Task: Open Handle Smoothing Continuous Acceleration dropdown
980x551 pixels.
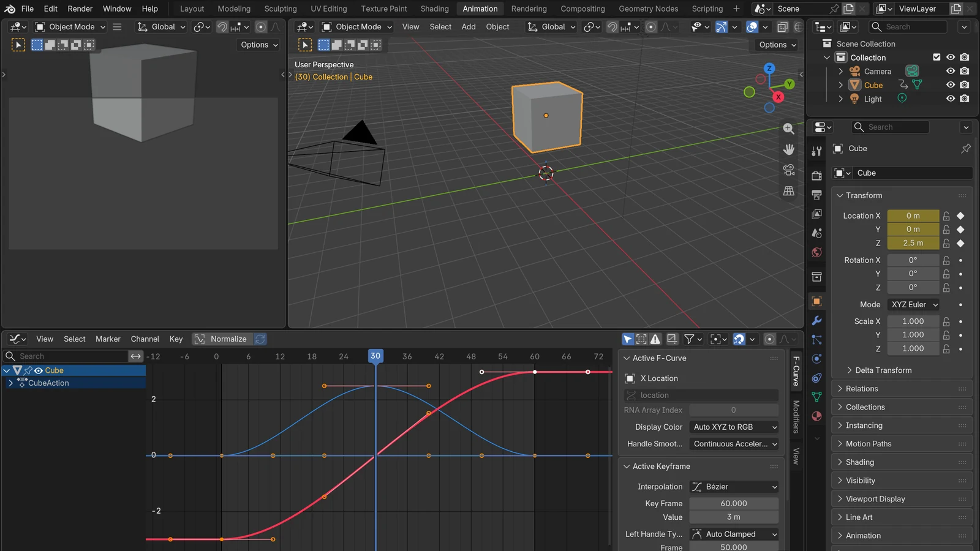Action: click(x=734, y=444)
